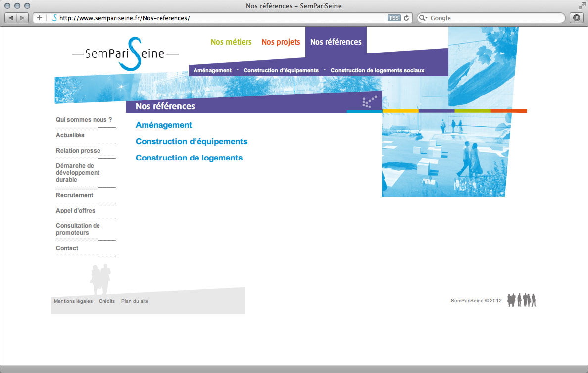
Task: Click the RSS feed badge
Action: click(394, 18)
